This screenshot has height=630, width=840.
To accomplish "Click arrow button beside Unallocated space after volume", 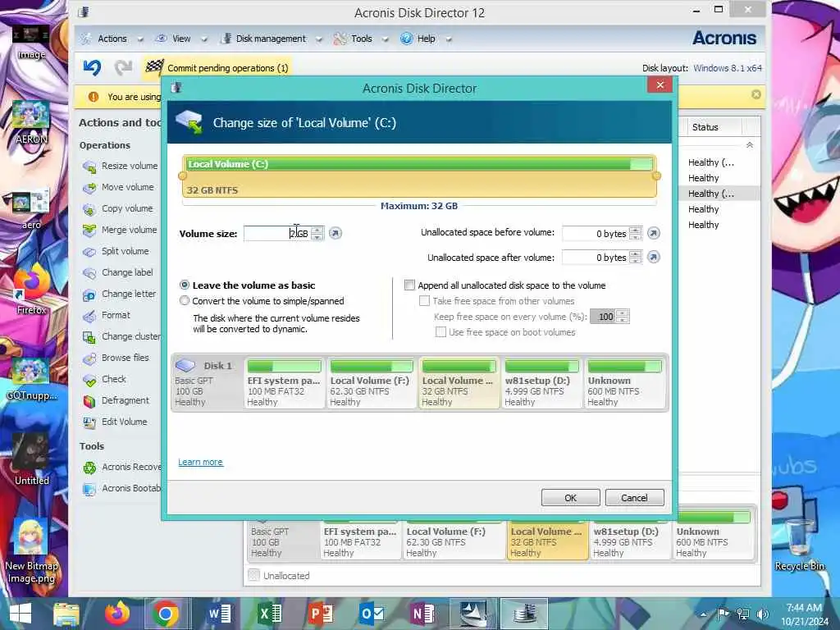I will 653,258.
